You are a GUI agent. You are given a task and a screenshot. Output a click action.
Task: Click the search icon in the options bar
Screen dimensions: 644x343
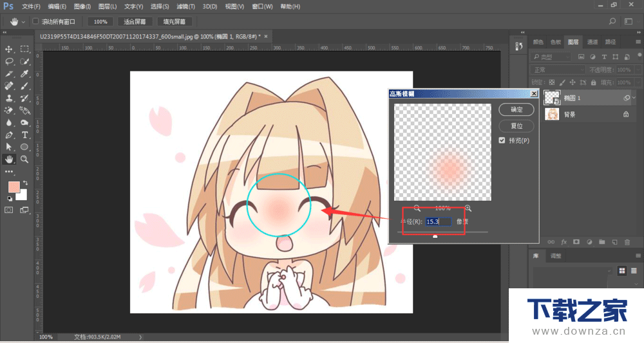click(612, 21)
